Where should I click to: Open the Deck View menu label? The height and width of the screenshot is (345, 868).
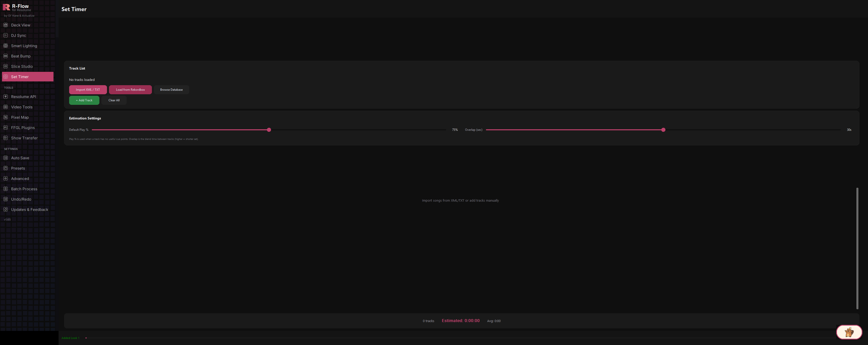[20, 25]
